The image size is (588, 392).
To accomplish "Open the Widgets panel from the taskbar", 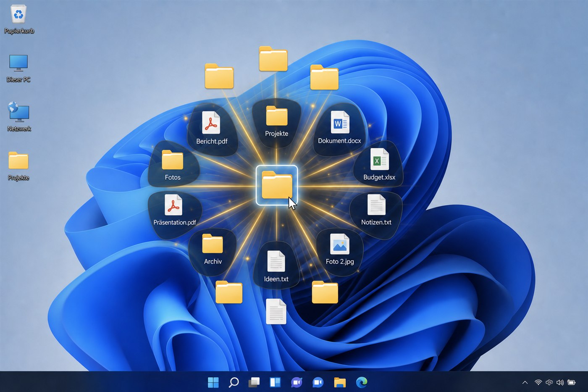I will click(275, 382).
